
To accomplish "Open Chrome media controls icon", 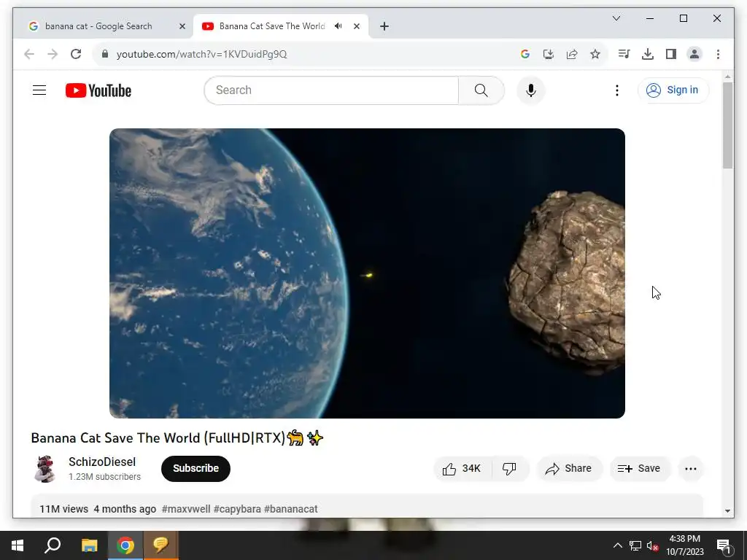I will [x=624, y=54].
